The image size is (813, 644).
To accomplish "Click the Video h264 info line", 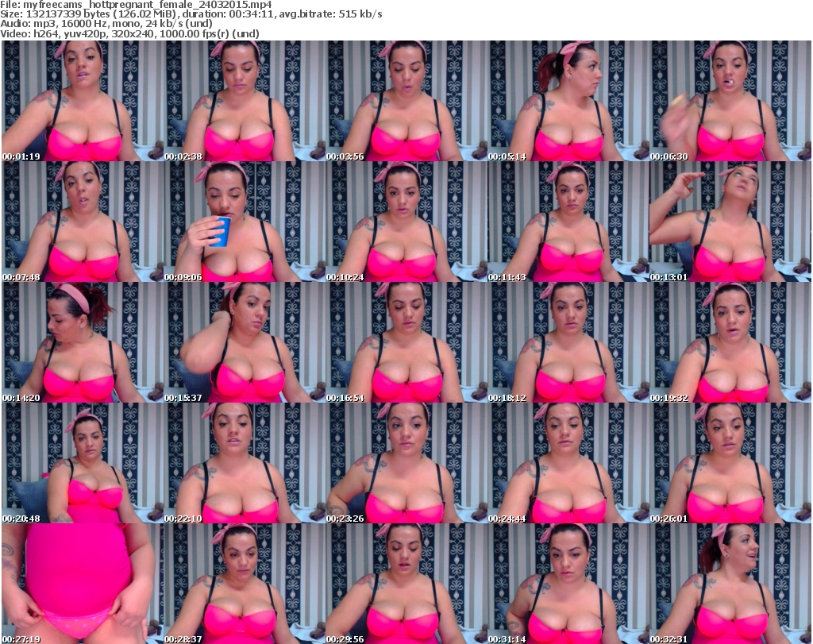I will tap(129, 33).
